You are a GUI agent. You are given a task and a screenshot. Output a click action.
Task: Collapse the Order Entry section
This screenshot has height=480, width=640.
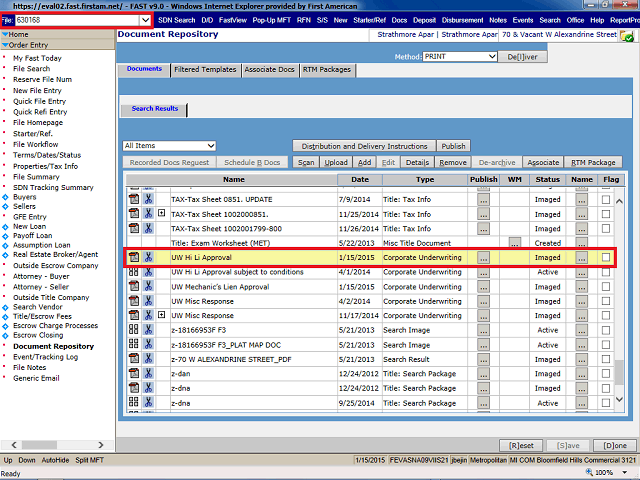5,45
